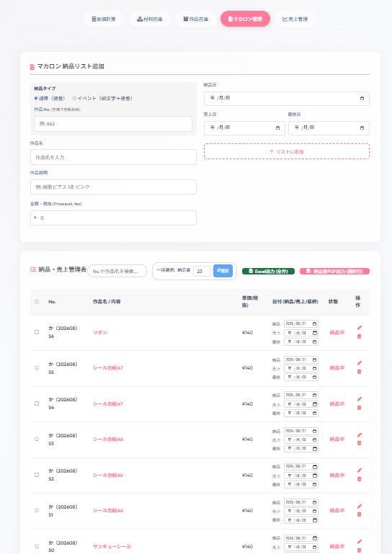Click the No.や作品名を検索 search field
Image resolution: width=392 pixels, height=554 pixels.
117,271
